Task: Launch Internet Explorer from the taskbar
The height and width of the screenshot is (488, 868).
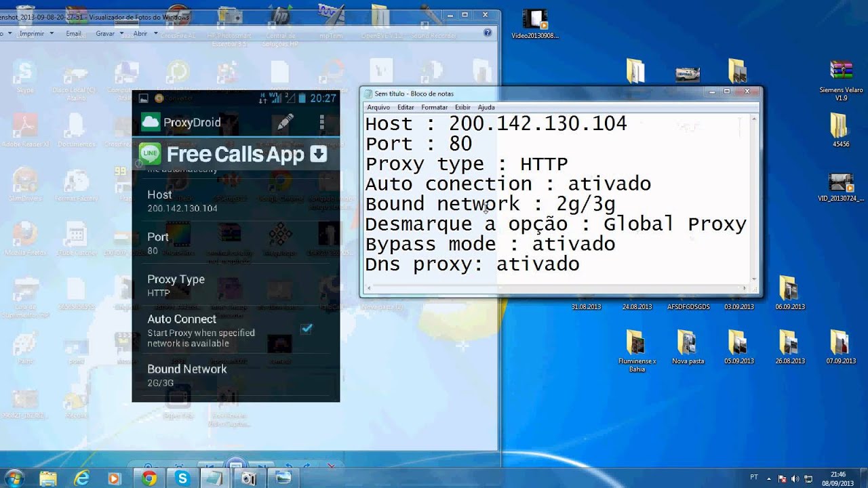Action: pos(82,478)
